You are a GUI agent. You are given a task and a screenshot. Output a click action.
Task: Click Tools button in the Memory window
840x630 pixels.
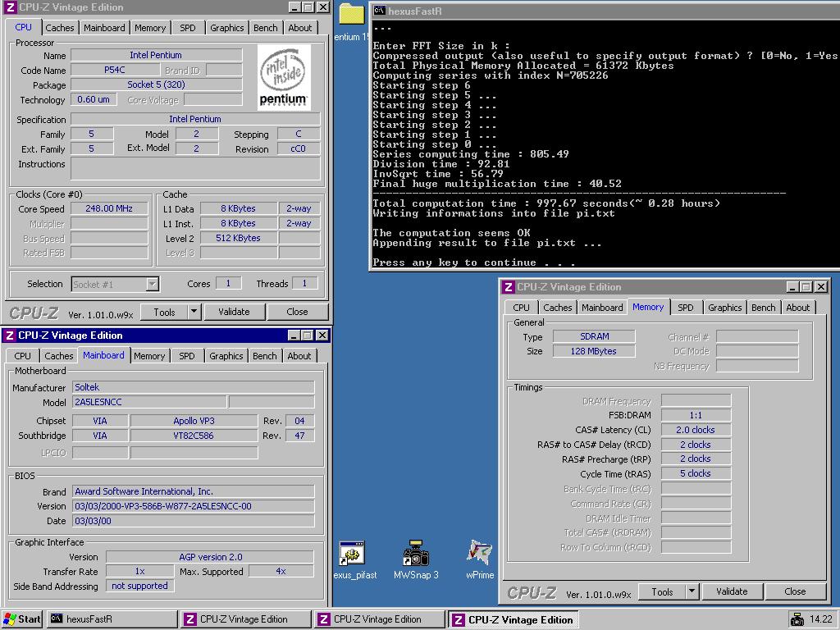[662, 592]
